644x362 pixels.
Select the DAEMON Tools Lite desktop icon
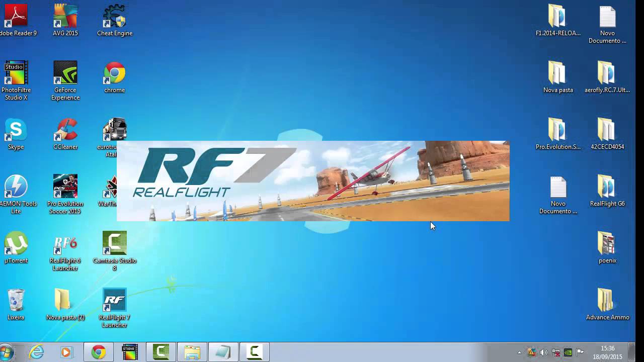click(x=16, y=194)
